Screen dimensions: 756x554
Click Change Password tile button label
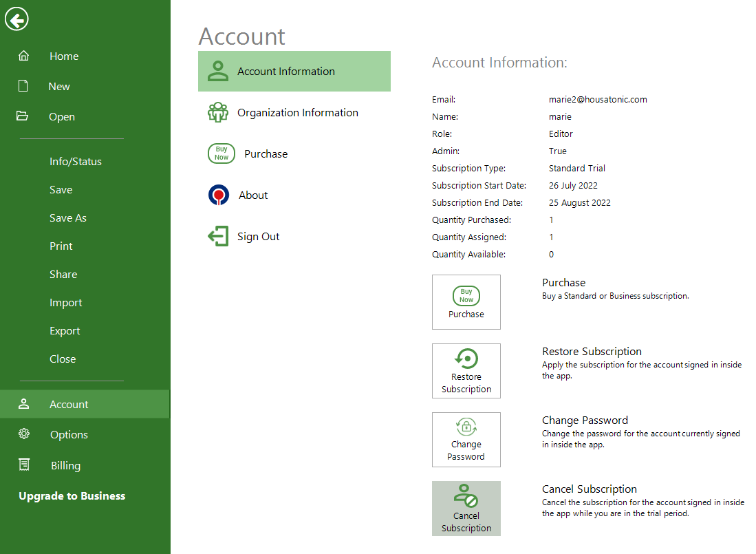466,450
